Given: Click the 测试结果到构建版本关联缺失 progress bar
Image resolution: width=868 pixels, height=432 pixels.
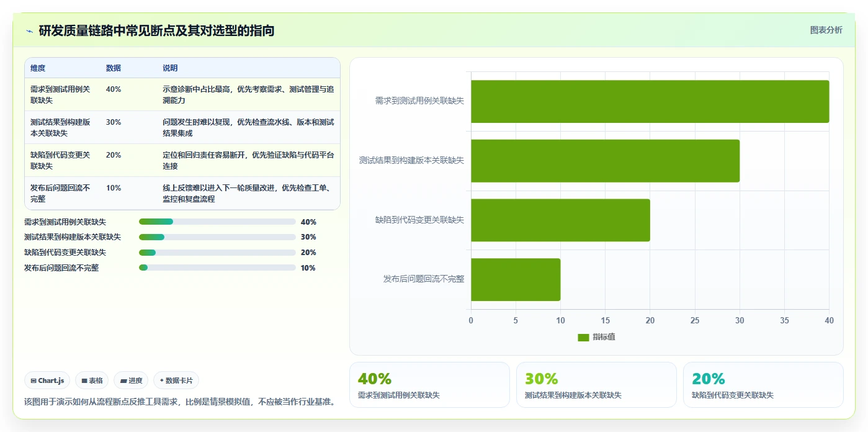Looking at the screenshot, I should pos(217,237).
